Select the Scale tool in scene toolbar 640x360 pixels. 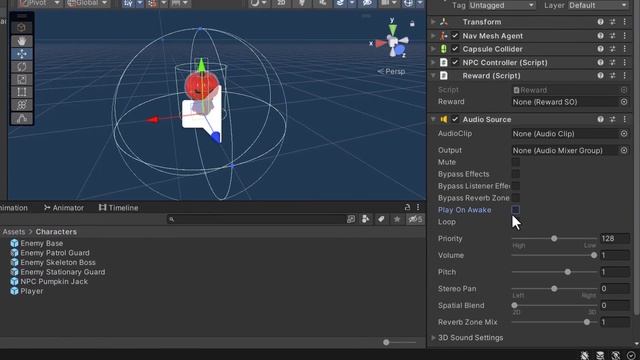[x=22, y=79]
